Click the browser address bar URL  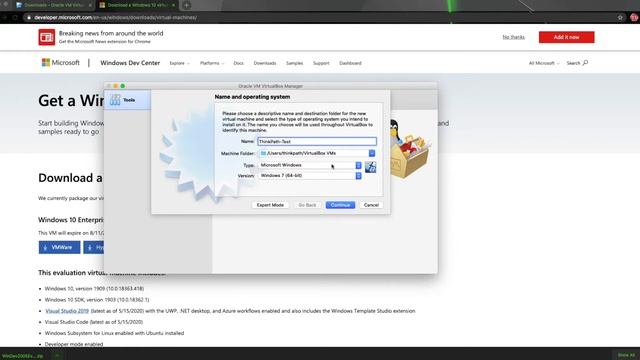tap(116, 18)
